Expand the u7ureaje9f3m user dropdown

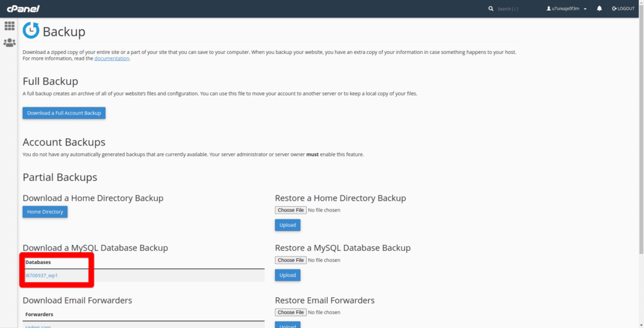pos(566,9)
